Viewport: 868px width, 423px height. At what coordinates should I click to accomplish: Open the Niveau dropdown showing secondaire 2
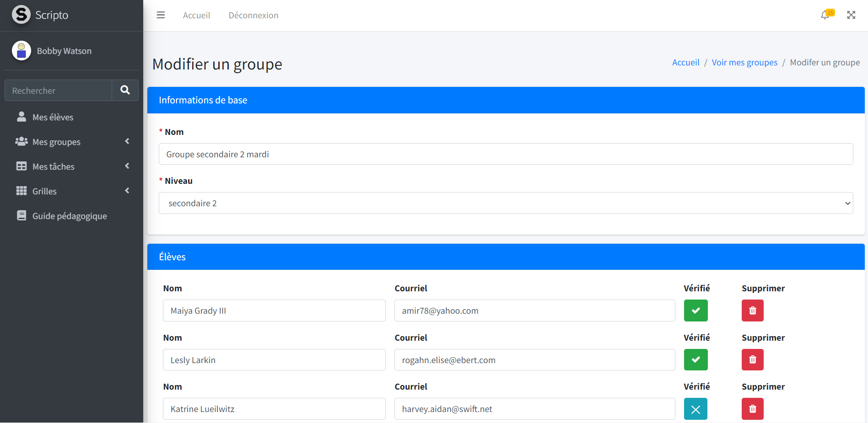click(x=506, y=203)
